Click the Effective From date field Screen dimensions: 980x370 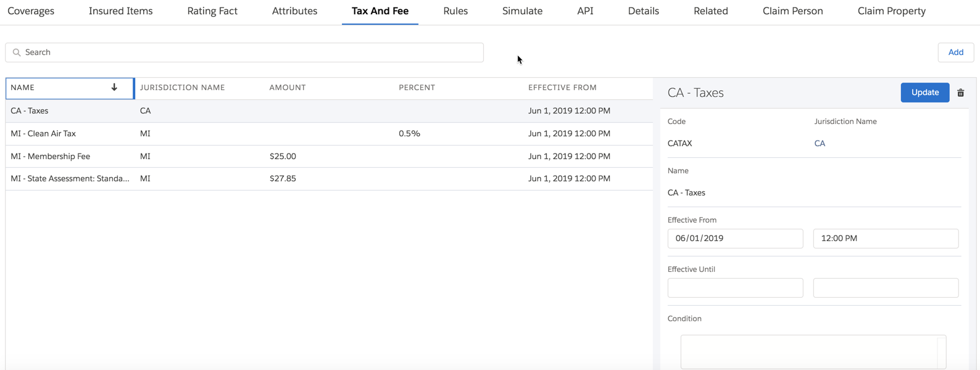click(735, 239)
